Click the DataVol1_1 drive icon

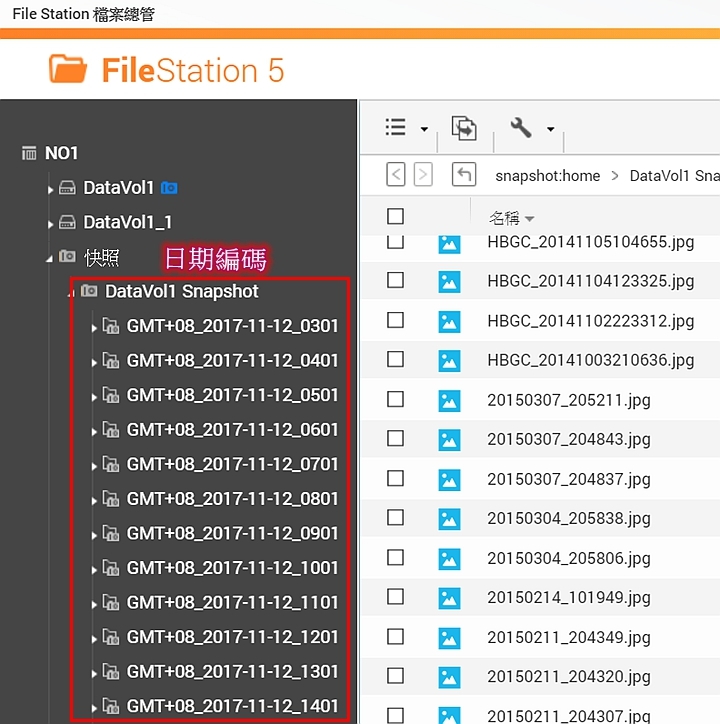coord(67,223)
